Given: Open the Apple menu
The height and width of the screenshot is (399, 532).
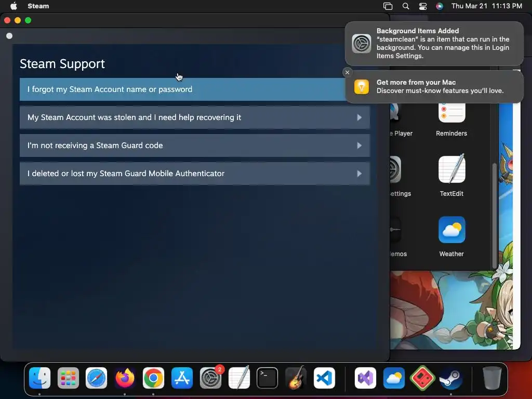Looking at the screenshot, I should pos(14,6).
